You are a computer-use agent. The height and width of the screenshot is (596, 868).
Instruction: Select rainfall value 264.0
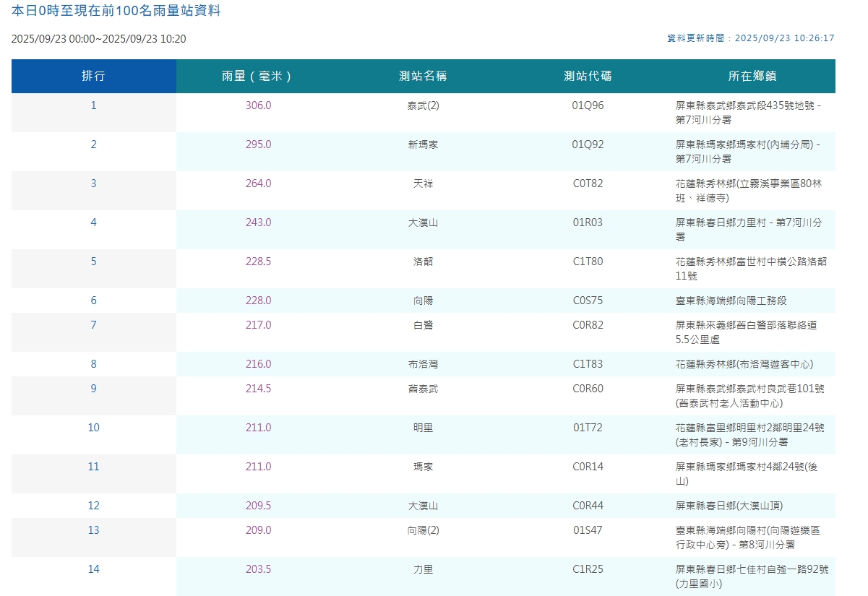pyautogui.click(x=259, y=183)
